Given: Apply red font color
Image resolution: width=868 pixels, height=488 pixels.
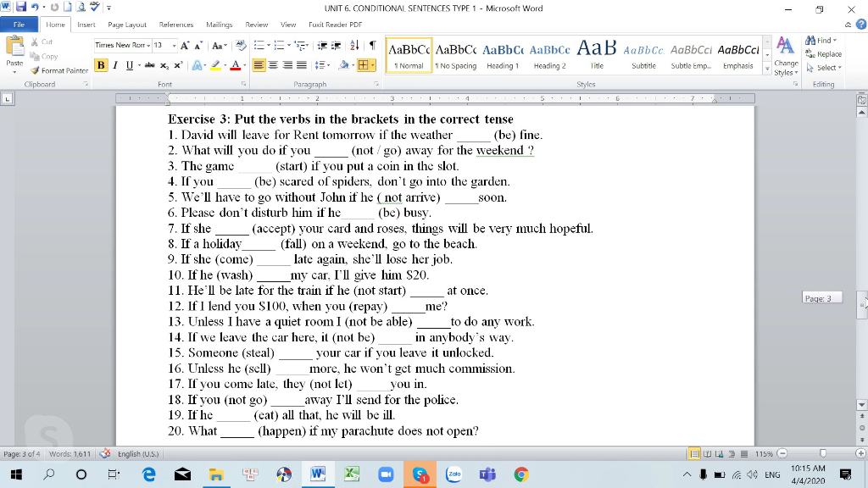Looking at the screenshot, I should pos(236,65).
